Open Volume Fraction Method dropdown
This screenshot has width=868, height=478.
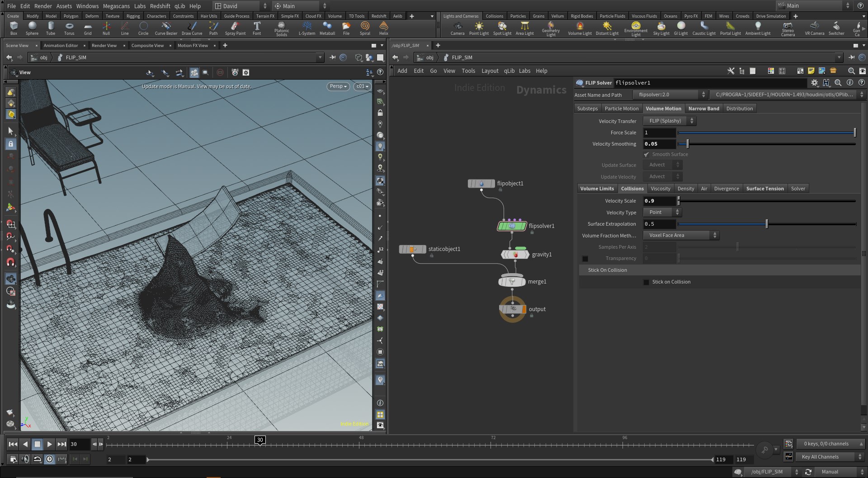[681, 235]
